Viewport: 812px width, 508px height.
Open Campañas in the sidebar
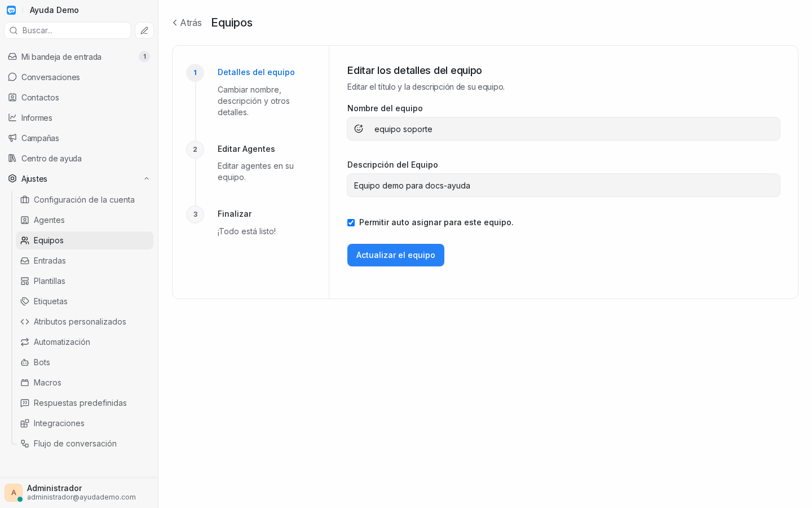(x=79, y=138)
